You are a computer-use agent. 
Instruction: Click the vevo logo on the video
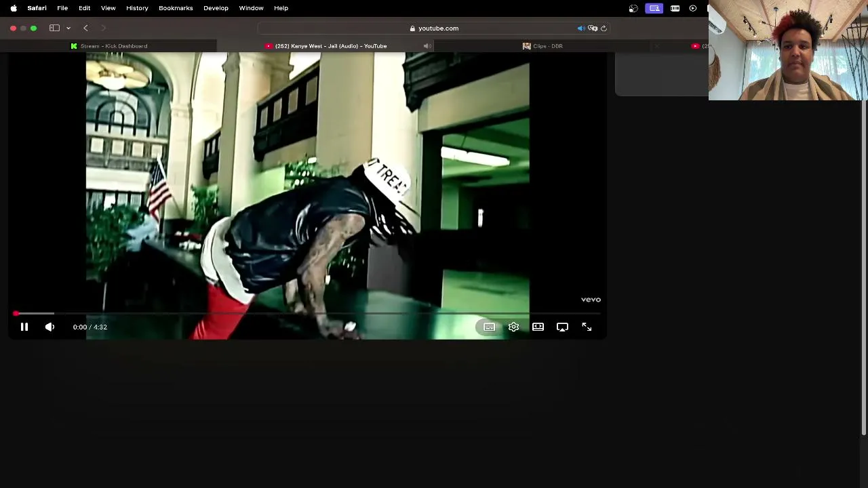click(591, 299)
